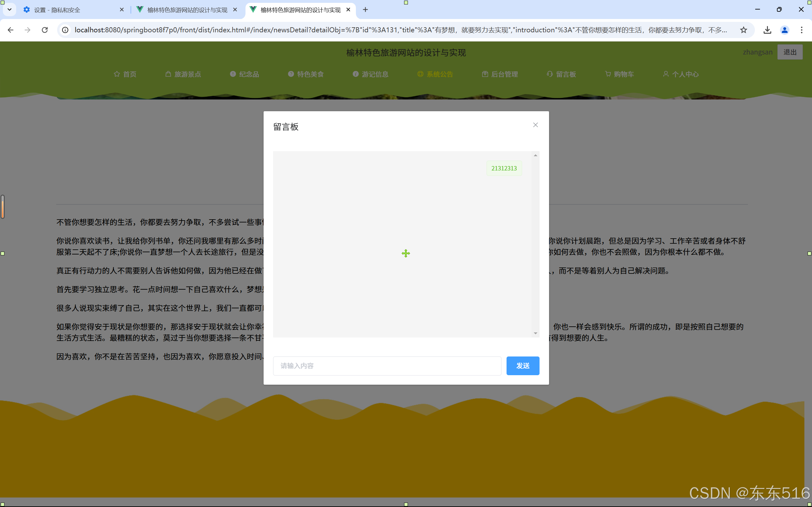Image resolution: width=812 pixels, height=507 pixels.
Task: Close the 设置 settings tab
Action: 121,10
